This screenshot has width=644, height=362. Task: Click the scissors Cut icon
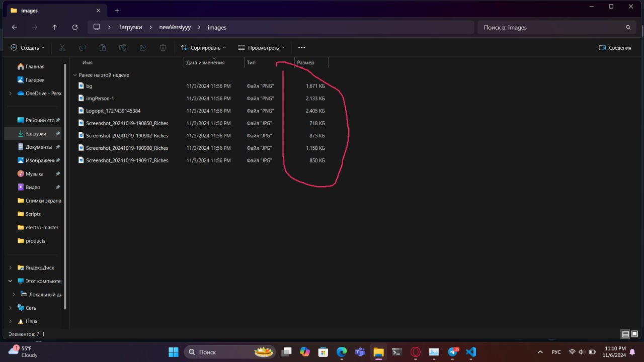pos(62,48)
